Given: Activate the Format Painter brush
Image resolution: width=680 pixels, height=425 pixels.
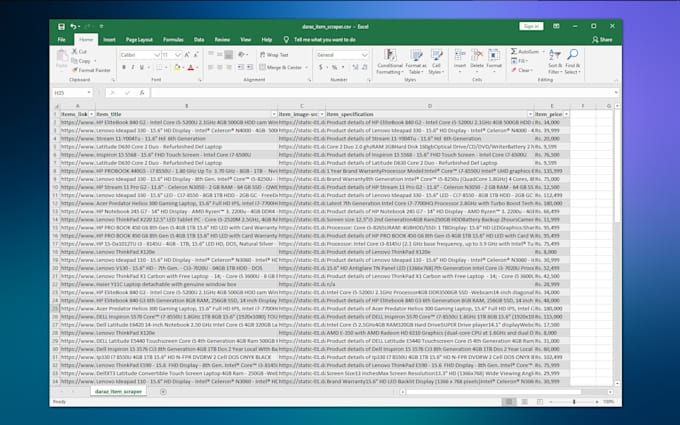Looking at the screenshot, I should point(91,70).
